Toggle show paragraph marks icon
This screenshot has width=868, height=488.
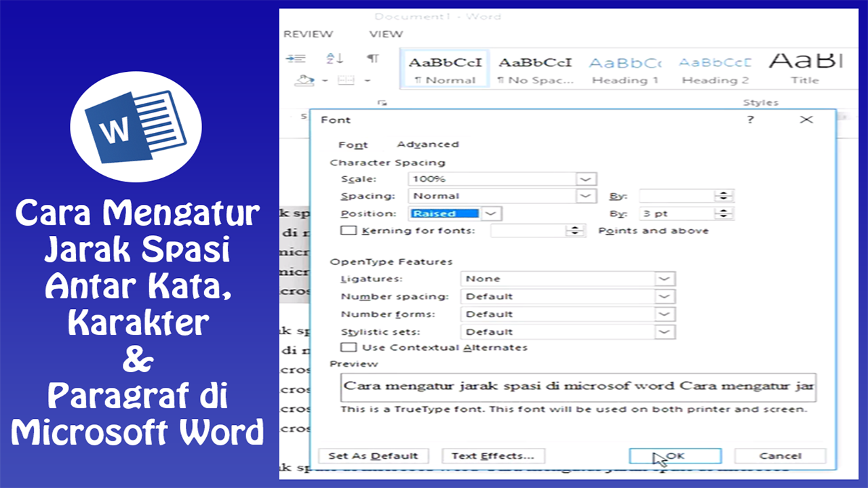[372, 58]
